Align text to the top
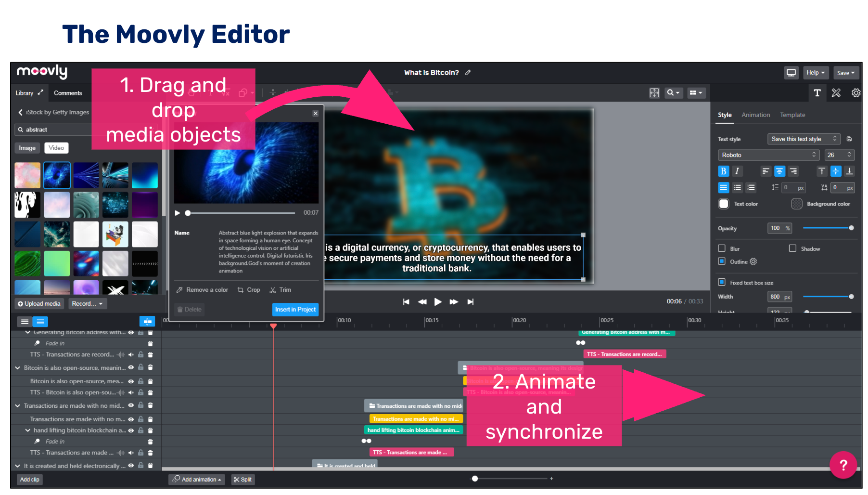Viewport: 868px width, 495px height. 822,171
